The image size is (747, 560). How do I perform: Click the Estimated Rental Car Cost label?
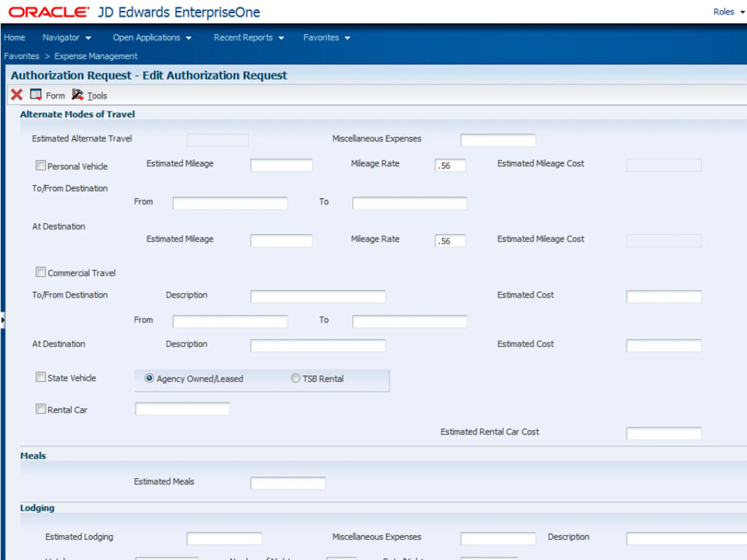click(489, 432)
